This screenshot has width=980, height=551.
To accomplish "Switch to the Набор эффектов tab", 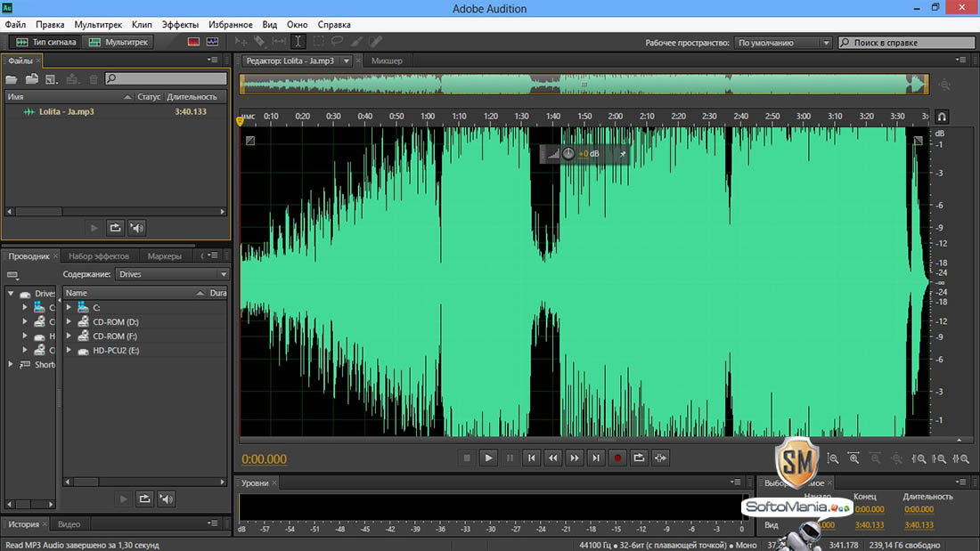I will click(x=99, y=256).
